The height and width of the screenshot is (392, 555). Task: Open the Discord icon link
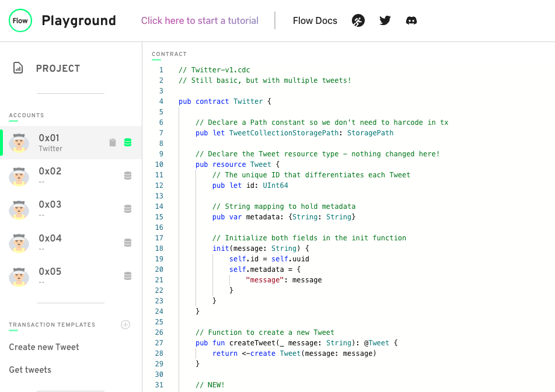click(411, 20)
